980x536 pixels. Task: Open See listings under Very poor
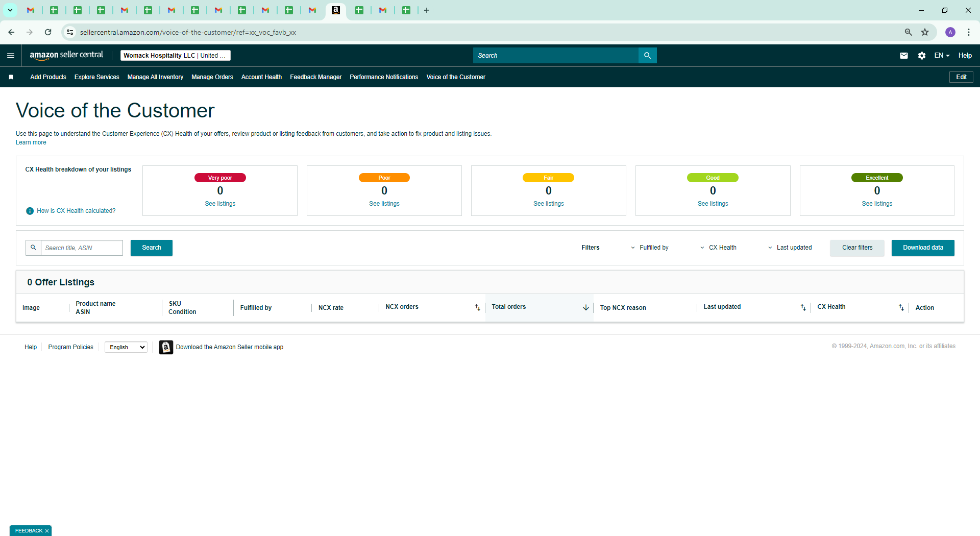pyautogui.click(x=220, y=204)
